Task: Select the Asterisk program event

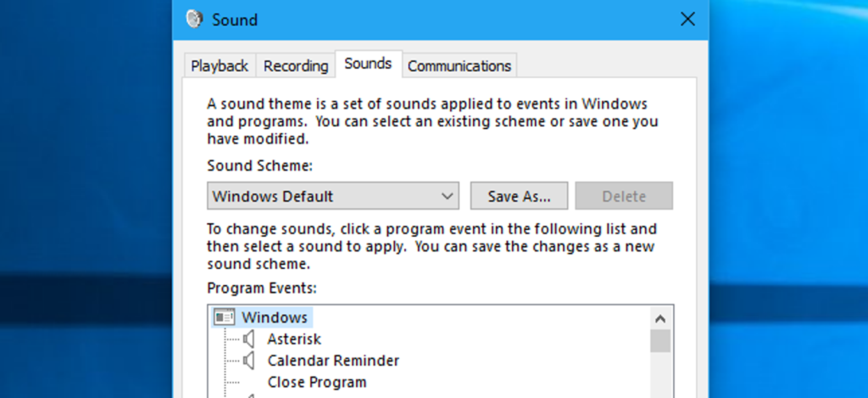Action: click(294, 339)
